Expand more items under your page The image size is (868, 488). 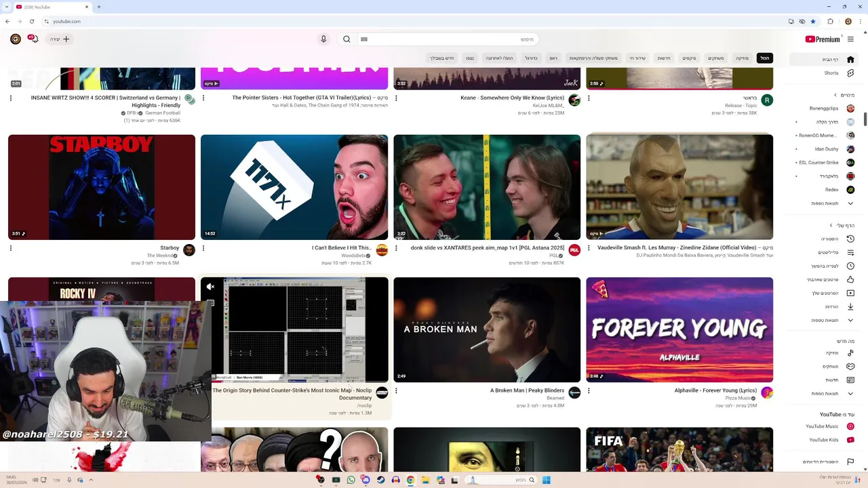pos(824,321)
